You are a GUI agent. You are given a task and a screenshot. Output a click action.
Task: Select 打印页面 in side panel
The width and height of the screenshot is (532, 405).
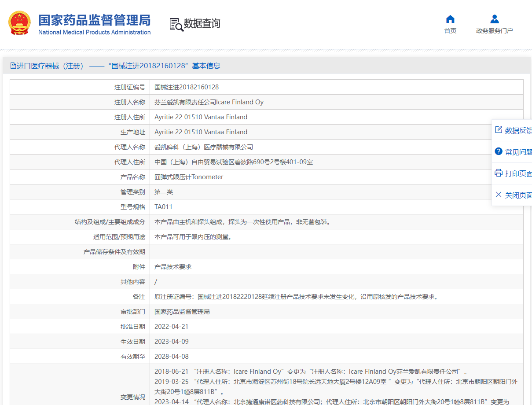click(x=513, y=173)
